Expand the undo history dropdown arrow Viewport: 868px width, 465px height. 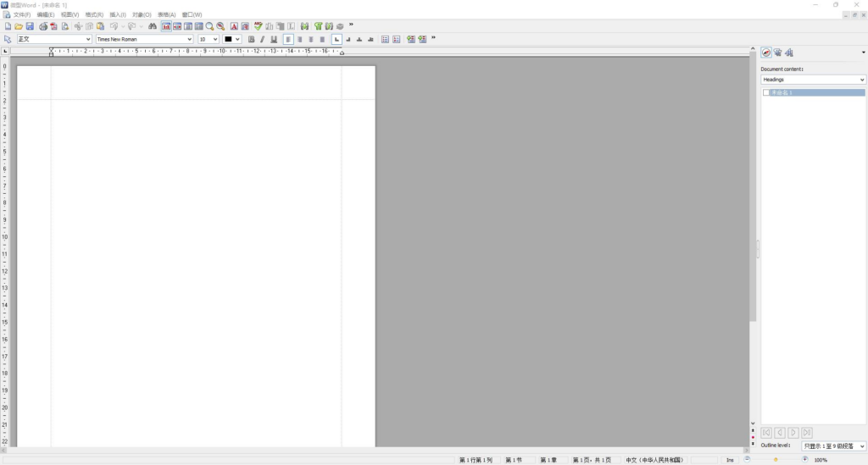[122, 26]
